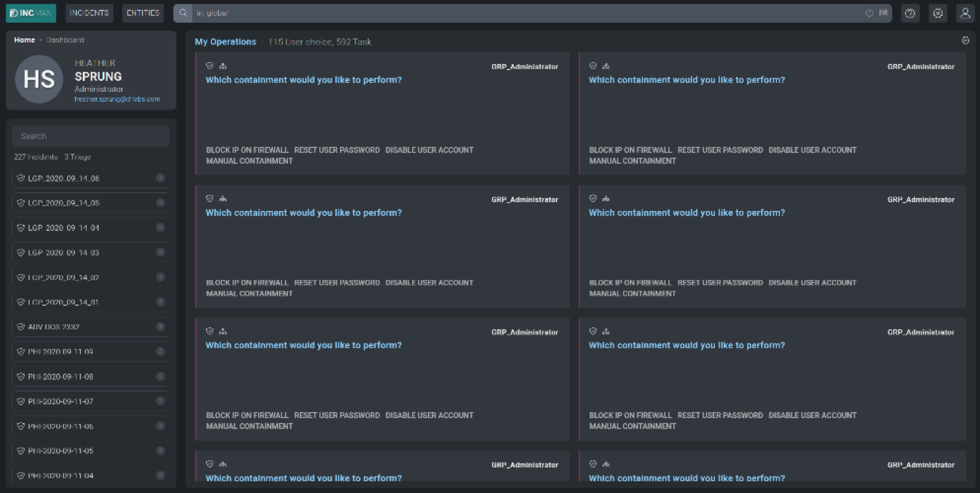
Task: Open the user profile icon top right
Action: (965, 13)
